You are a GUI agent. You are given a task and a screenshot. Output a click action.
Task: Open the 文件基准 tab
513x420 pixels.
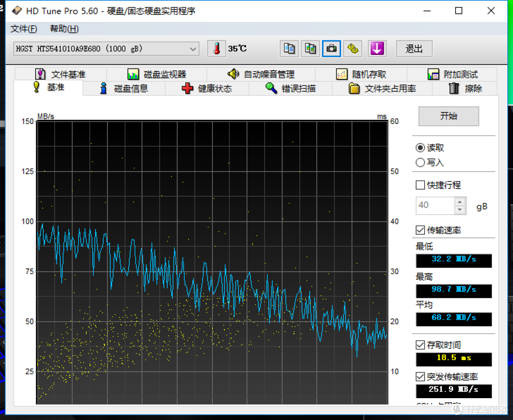60,74
